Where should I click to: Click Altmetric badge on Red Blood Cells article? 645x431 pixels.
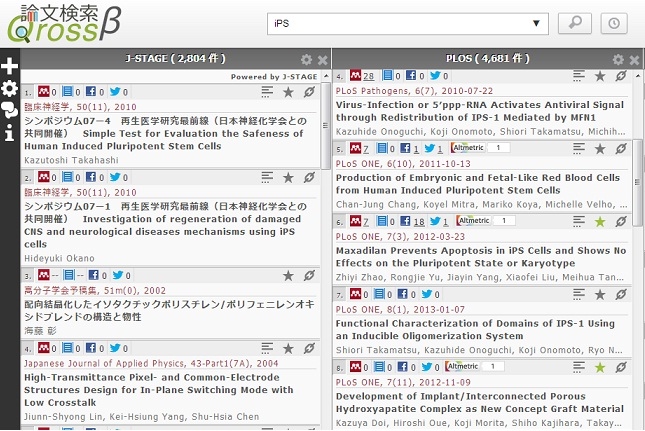click(480, 148)
